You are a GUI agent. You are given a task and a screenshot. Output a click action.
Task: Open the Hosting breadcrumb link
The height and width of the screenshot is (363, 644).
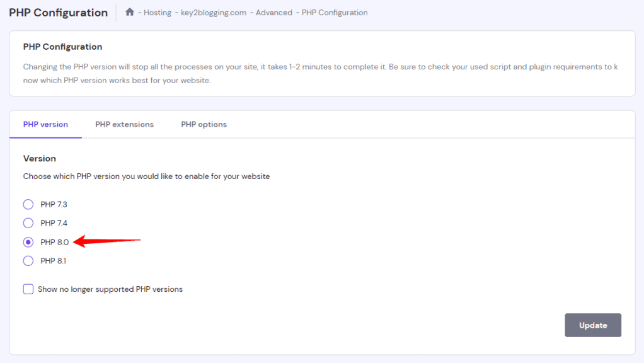[x=156, y=12]
